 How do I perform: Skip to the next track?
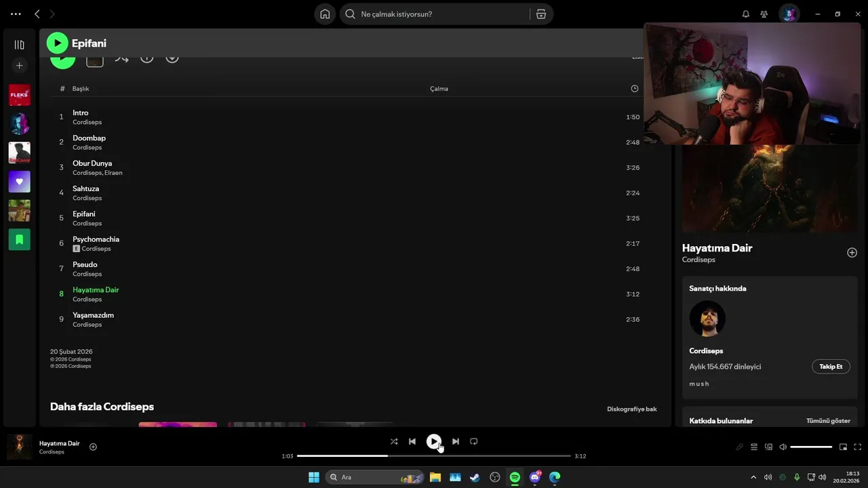456,441
